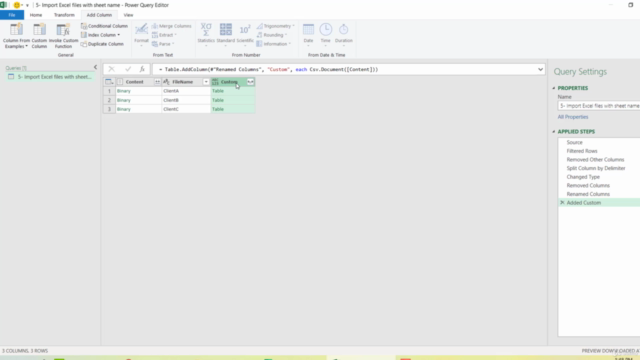This screenshot has width=640, height=360.
Task: Add a Custom Column
Action: pyautogui.click(x=39, y=36)
